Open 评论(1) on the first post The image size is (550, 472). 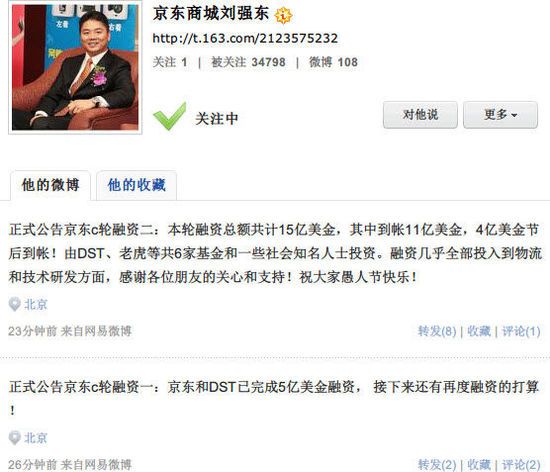521,331
